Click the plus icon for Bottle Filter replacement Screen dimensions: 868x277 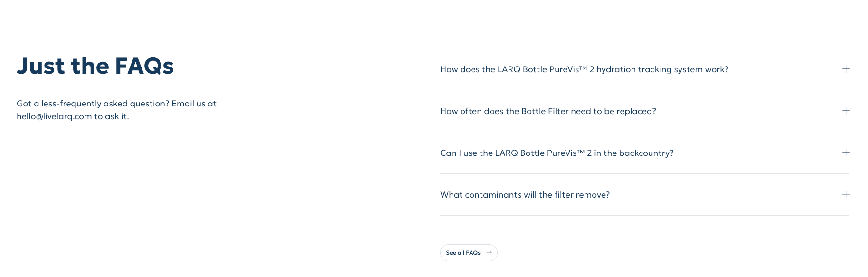pos(846,111)
